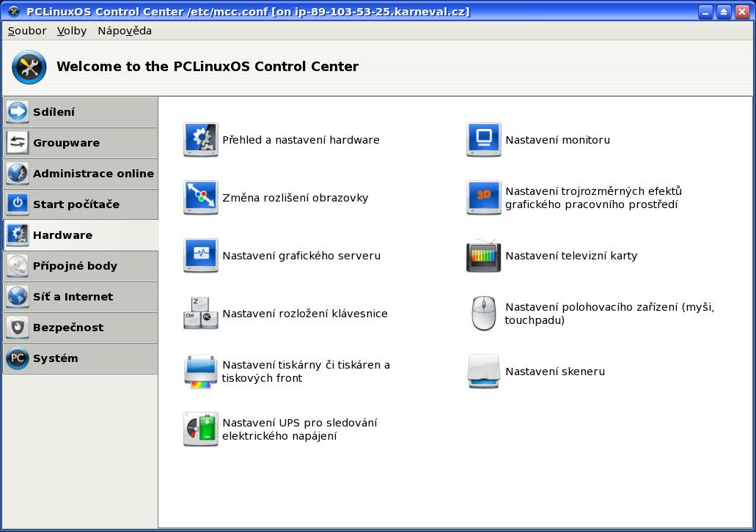
Task: Click the Změna rozlišení obrazovky text
Action: click(295, 198)
